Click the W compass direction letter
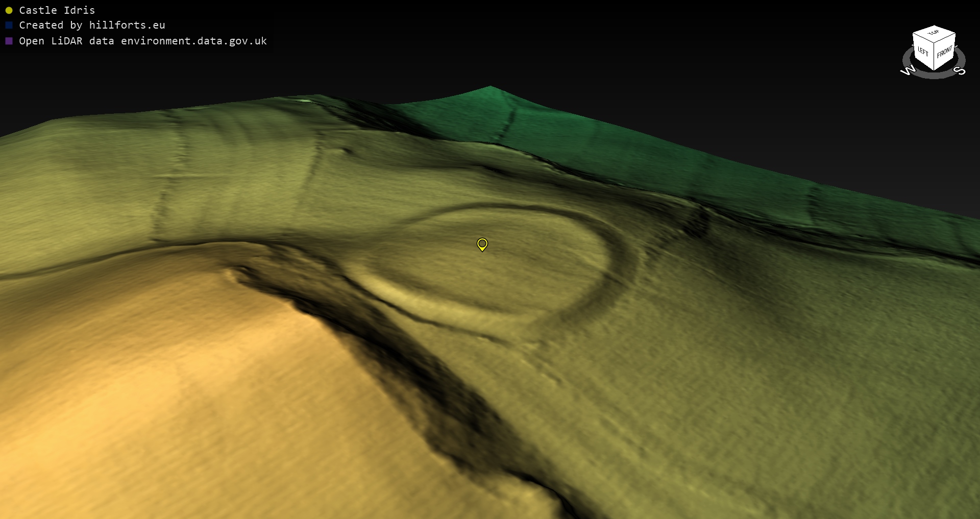Screen dimensions: 980x519 pyautogui.click(x=908, y=70)
